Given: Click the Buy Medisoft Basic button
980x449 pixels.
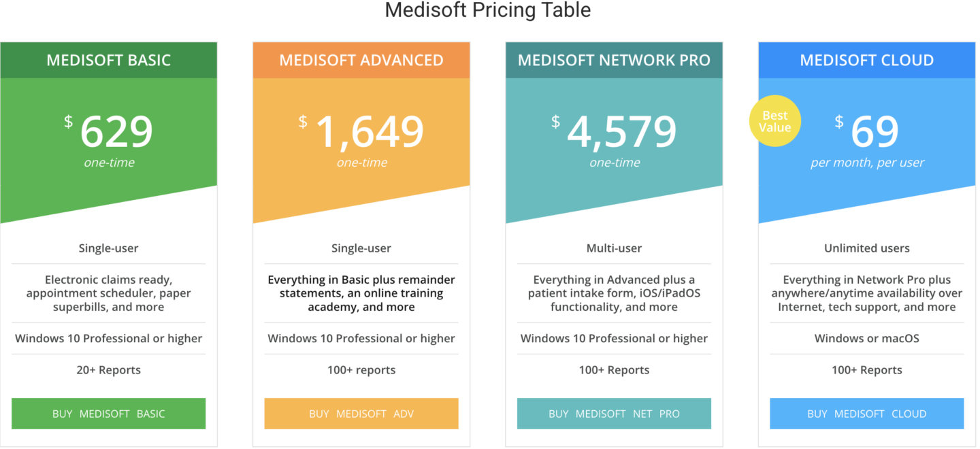Looking at the screenshot, I should pos(108,413).
